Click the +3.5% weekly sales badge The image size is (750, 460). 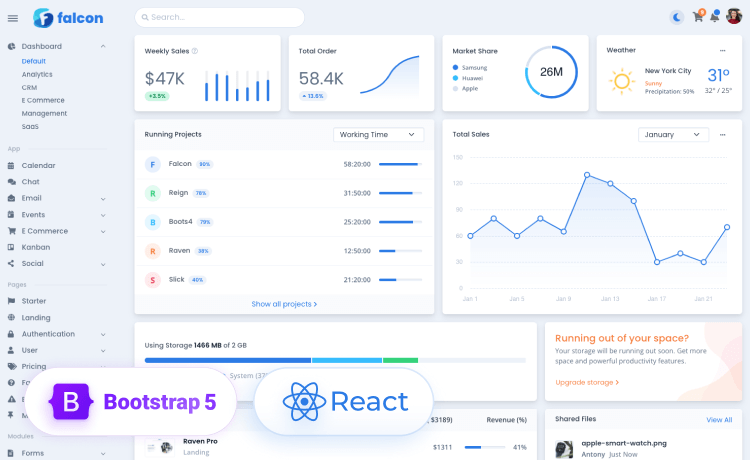point(157,96)
